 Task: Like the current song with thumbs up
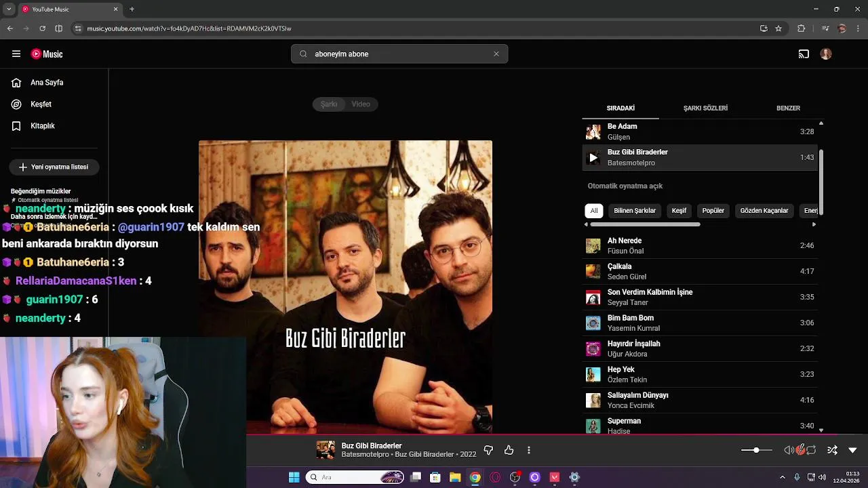[509, 450]
